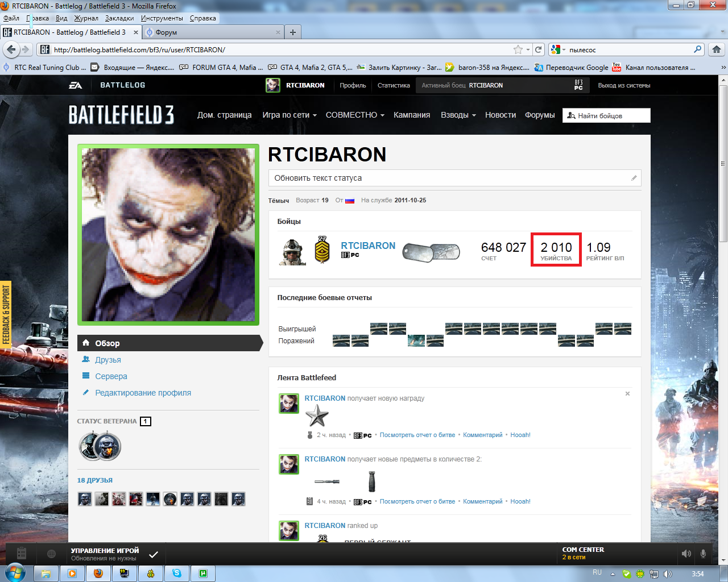Open the 'Журнал' menu
The image size is (728, 582).
point(86,18)
